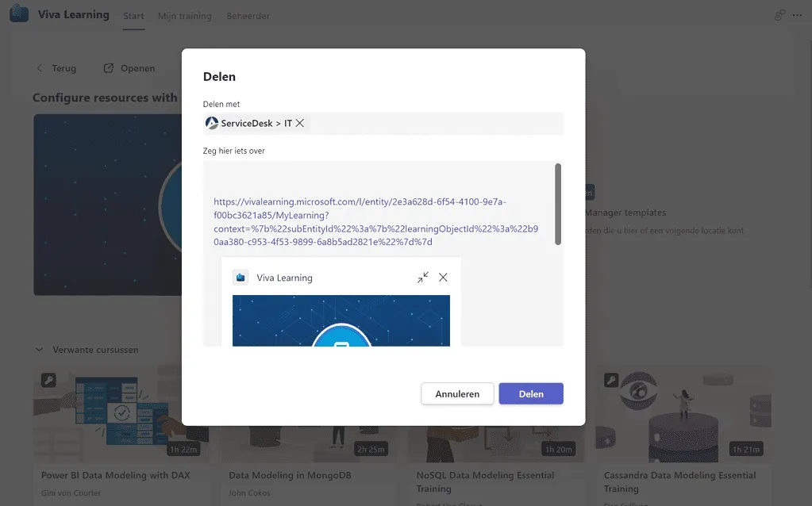Click the vivalearning.microsoft.com link in message
Screen dimensions: 812x506
tap(360, 202)
